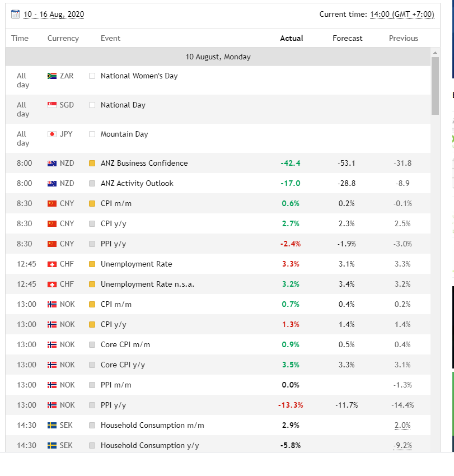The image size is (454, 476).
Task: Click the Japan flag next to JPY
Action: 52,134
